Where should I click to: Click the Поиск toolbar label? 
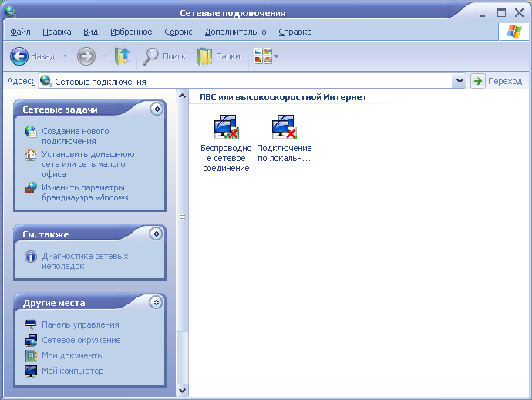click(x=174, y=56)
